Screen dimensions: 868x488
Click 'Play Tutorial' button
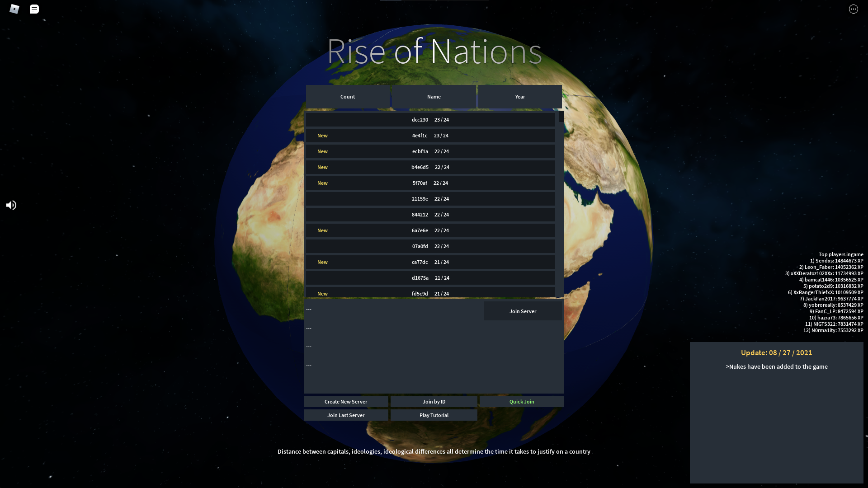pyautogui.click(x=434, y=415)
